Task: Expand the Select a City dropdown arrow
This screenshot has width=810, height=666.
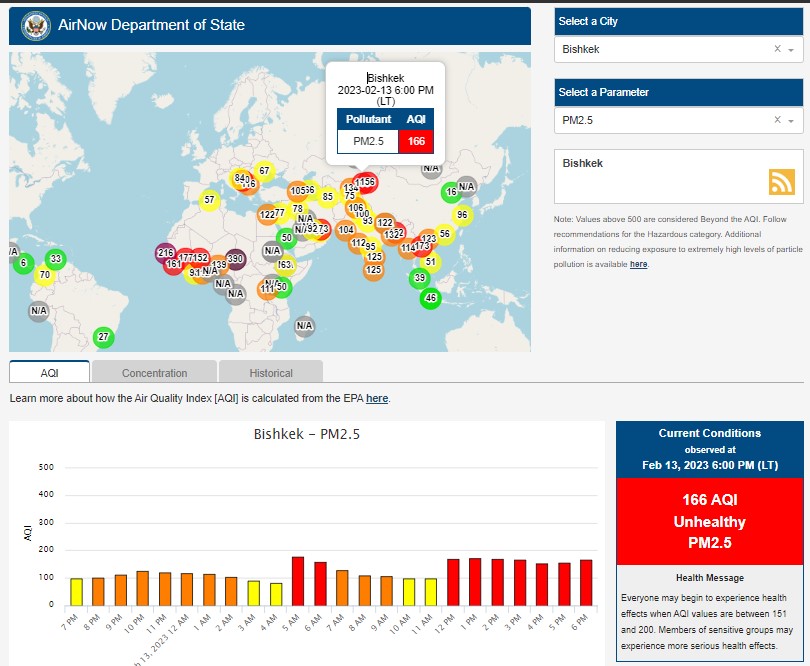Action: 791,50
